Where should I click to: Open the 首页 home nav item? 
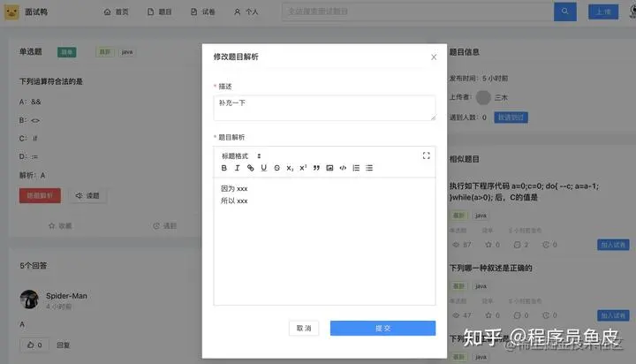116,11
